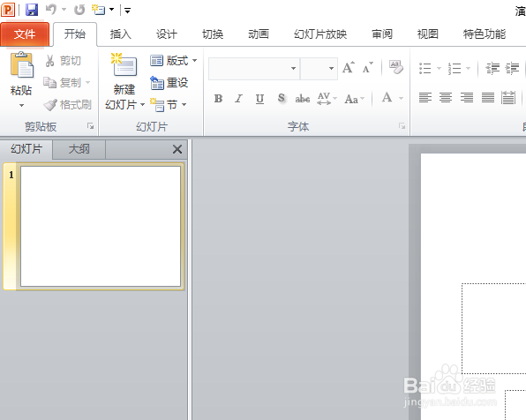Open change case Aa menu
The image size is (526, 420).
coord(355,99)
